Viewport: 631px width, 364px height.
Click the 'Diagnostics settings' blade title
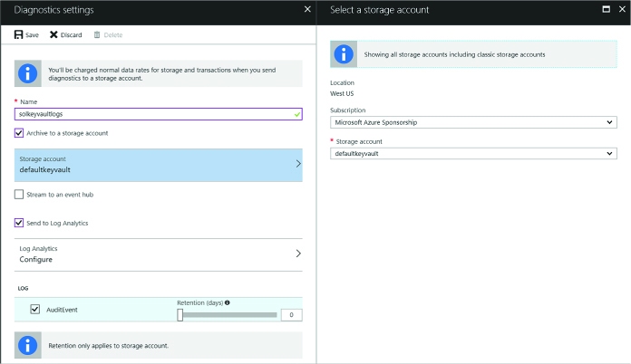point(53,10)
